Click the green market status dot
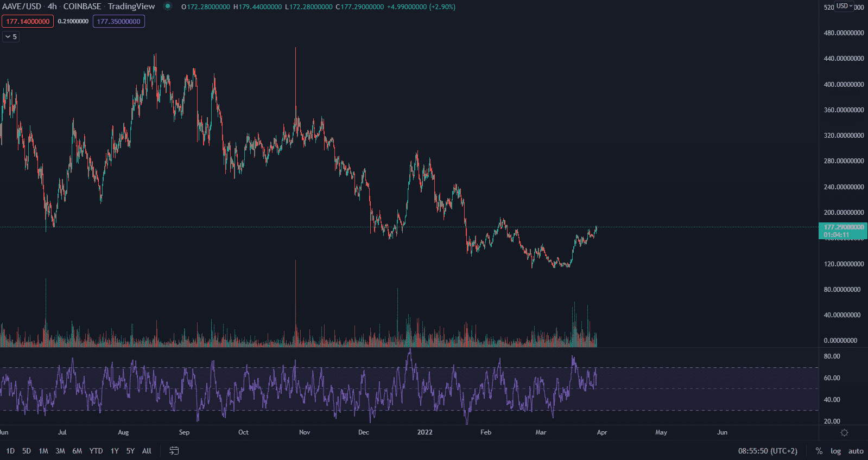Screen dimensions: 868x460 pos(168,7)
